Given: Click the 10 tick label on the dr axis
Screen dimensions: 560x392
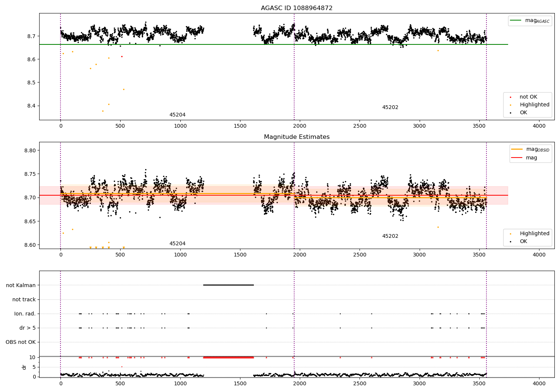Looking at the screenshot, I should tap(32, 357).
